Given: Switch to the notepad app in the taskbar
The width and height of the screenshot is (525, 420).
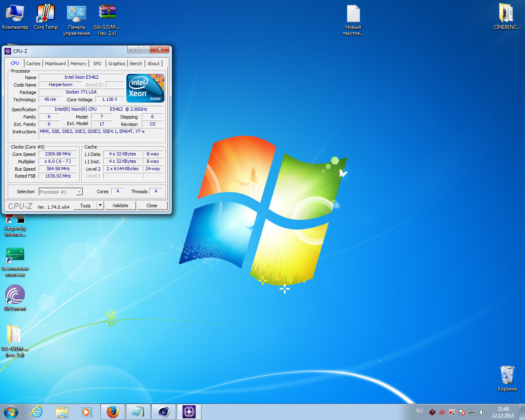Looking at the screenshot, I should (138, 412).
